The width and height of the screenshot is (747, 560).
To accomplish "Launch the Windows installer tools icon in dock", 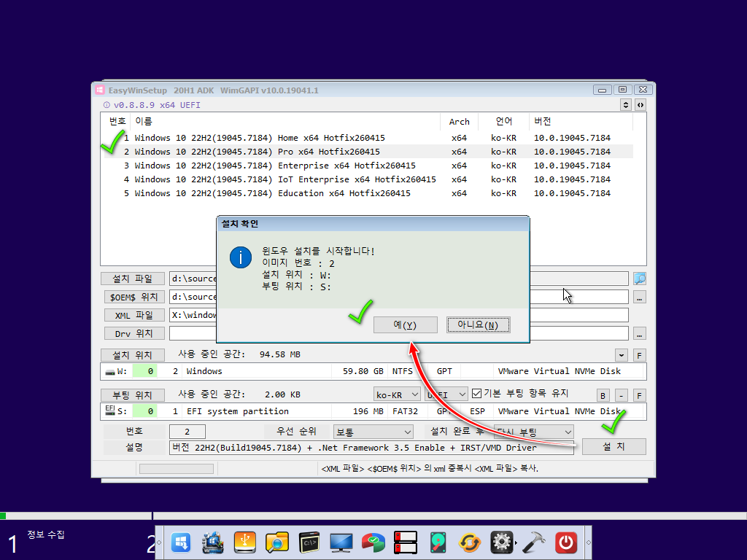I will coord(212,542).
